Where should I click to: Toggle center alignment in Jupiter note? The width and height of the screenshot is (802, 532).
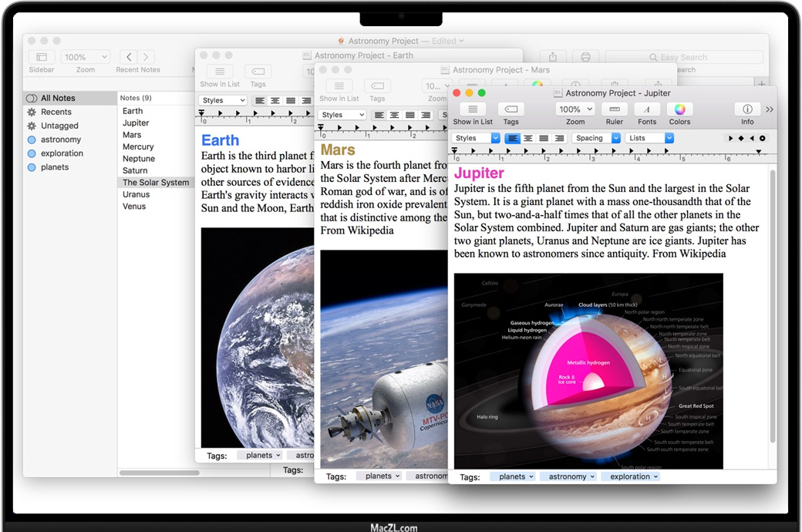point(528,139)
